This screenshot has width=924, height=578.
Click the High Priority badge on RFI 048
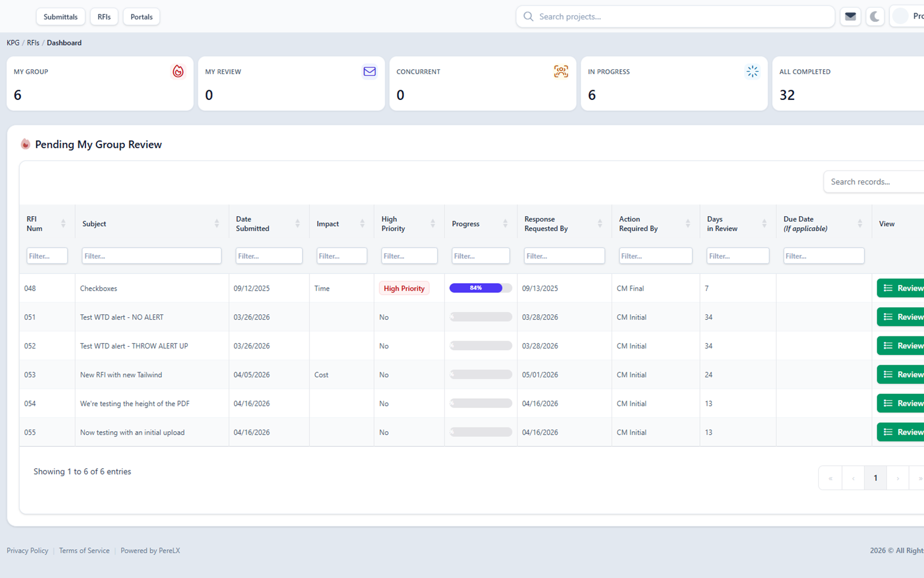tap(404, 288)
